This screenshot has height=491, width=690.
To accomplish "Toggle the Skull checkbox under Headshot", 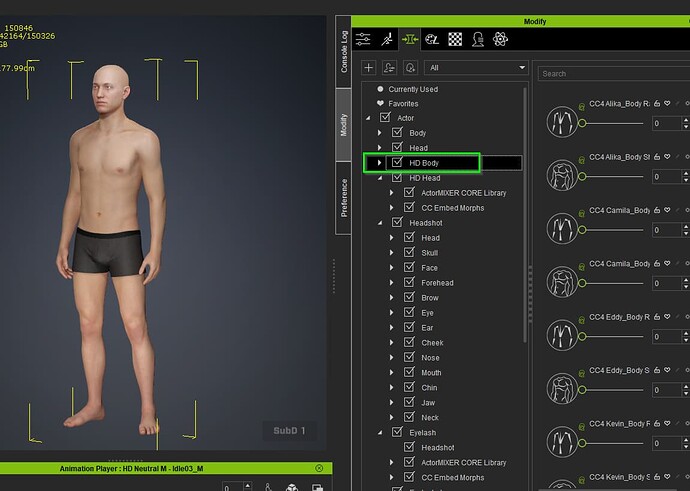I will 410,253.
